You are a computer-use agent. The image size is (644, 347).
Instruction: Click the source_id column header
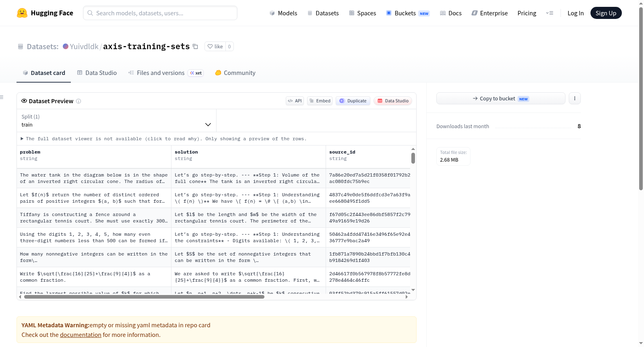point(368,157)
